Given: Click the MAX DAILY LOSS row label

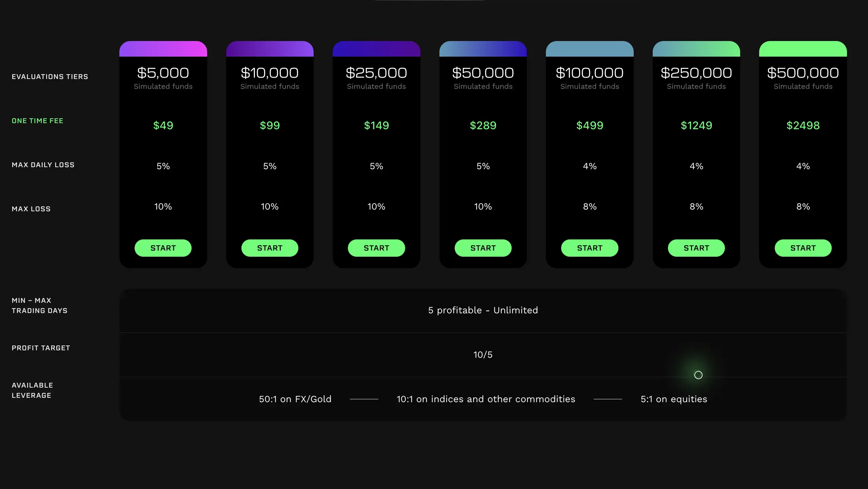Looking at the screenshot, I should 43,165.
